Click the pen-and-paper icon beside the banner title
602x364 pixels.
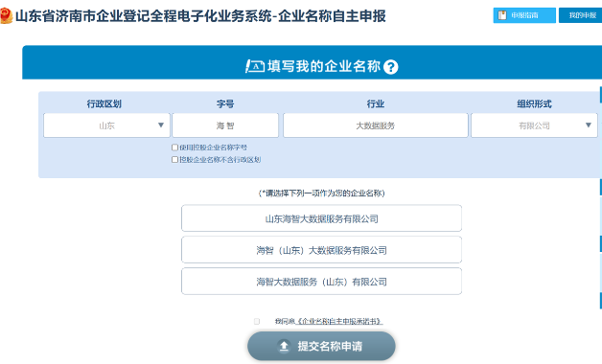pyautogui.click(x=255, y=66)
